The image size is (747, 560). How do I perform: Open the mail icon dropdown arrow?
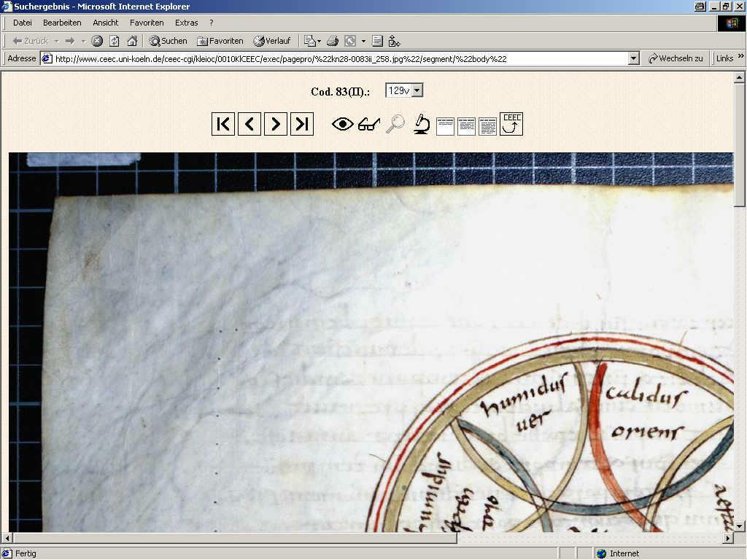pyautogui.click(x=320, y=42)
